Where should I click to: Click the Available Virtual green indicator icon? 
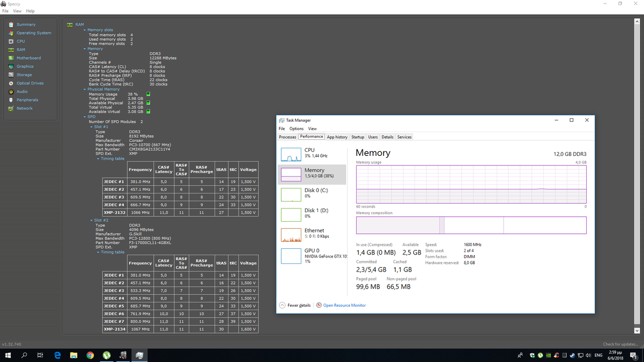[148, 112]
